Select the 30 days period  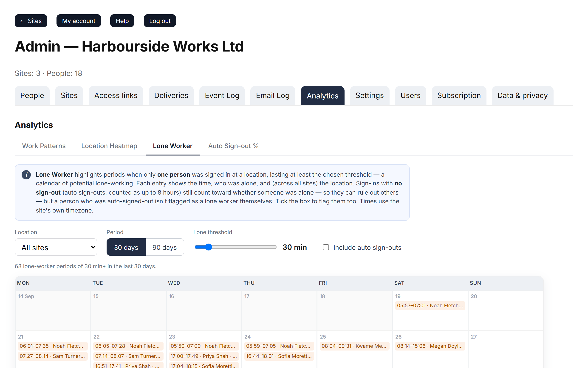click(x=126, y=247)
